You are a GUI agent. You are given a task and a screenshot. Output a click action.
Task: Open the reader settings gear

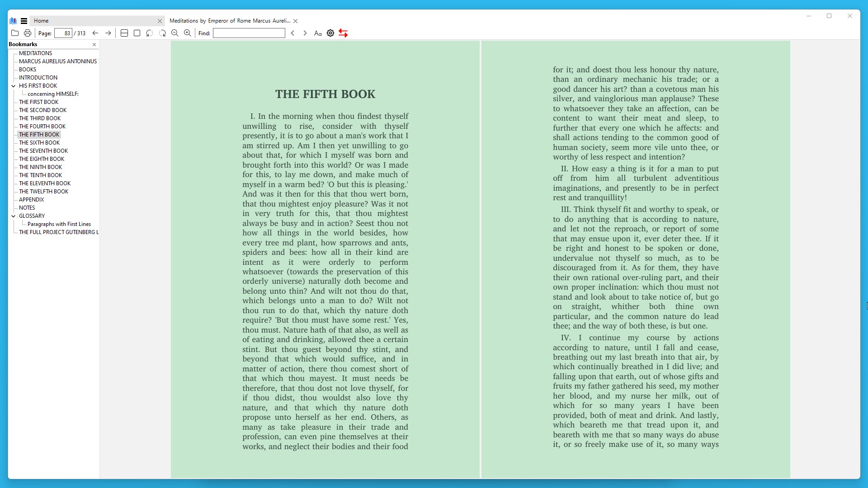(330, 33)
